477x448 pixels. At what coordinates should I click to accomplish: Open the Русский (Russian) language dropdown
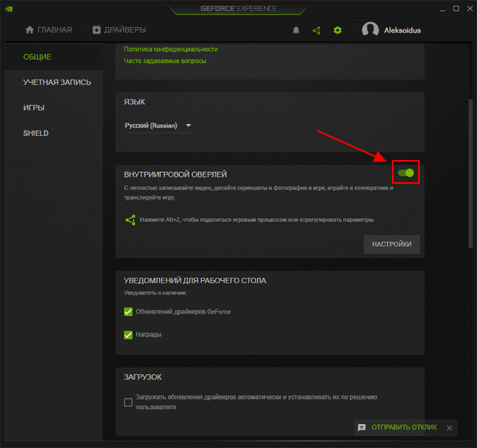(x=159, y=126)
